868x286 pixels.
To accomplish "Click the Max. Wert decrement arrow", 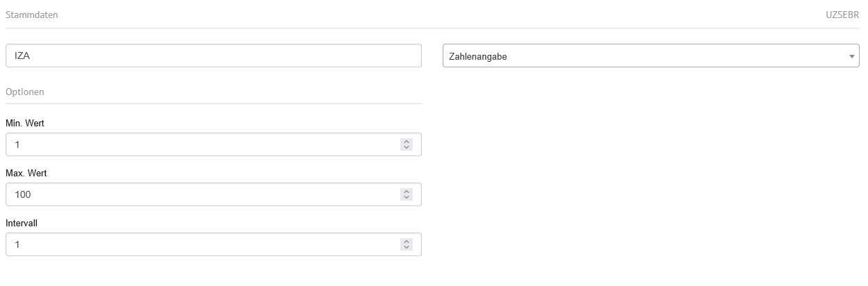I will coord(407,198).
